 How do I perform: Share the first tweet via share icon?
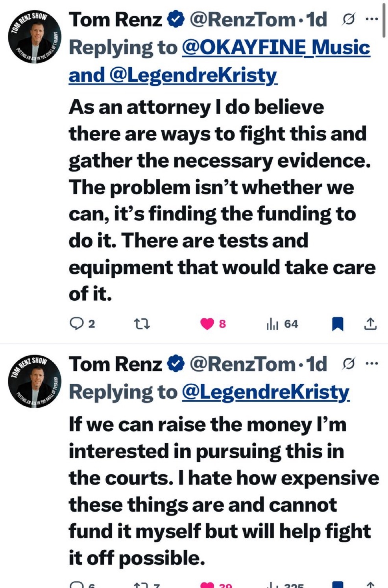370,324
